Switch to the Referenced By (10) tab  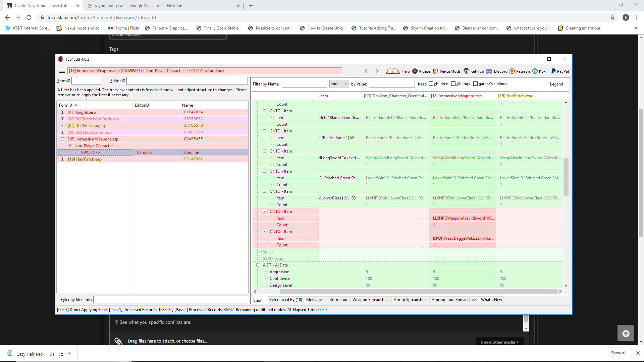(x=285, y=300)
